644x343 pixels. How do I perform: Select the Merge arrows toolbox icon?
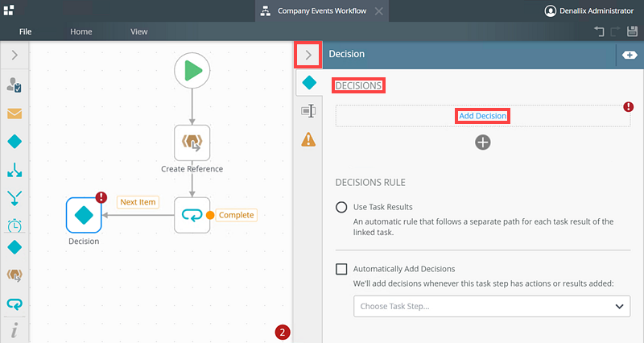click(x=14, y=198)
